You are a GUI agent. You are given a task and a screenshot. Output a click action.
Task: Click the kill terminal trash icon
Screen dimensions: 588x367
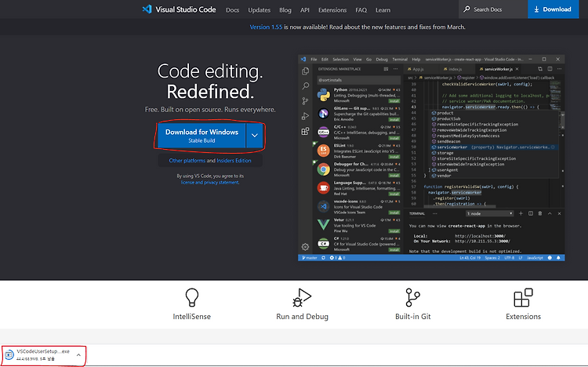(540, 213)
